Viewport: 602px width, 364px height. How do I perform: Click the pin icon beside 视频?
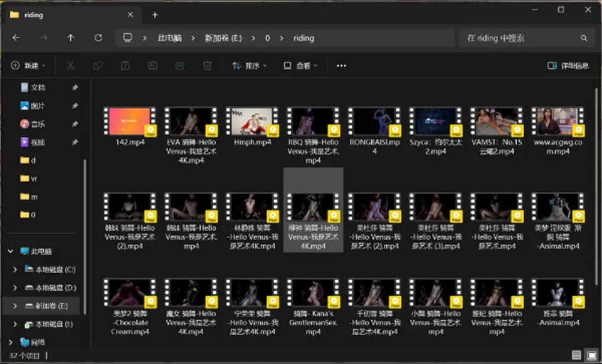coord(75,142)
